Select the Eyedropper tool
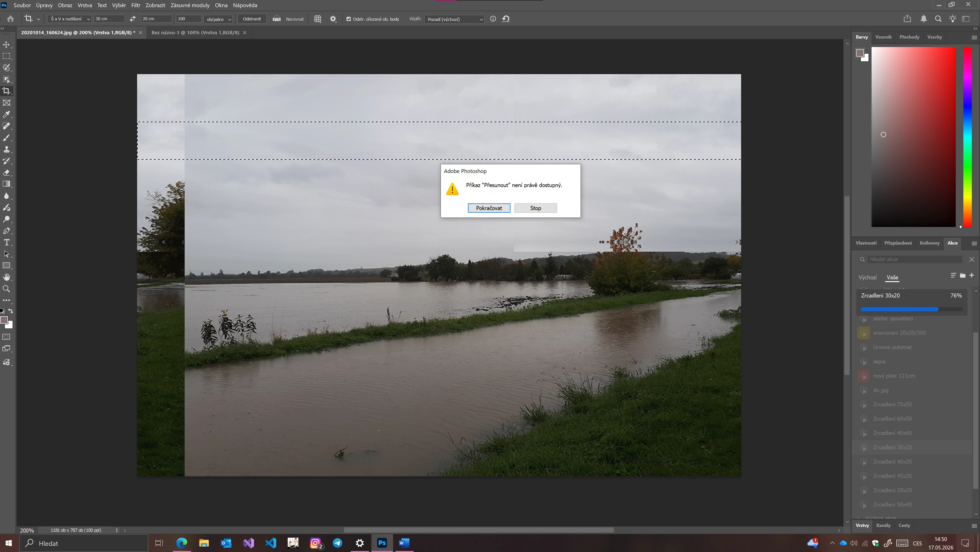The width and height of the screenshot is (980, 552). coord(6,114)
